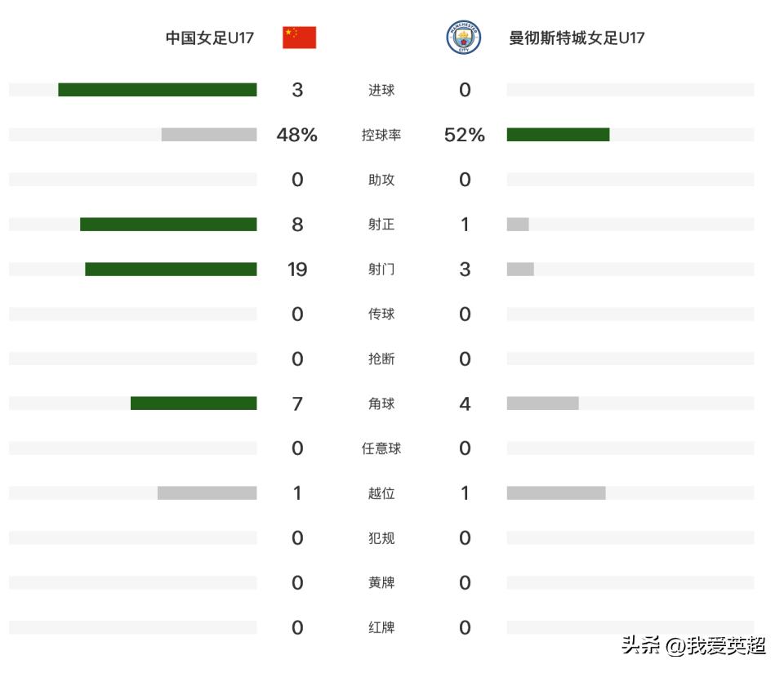Click China's green corner kicks bar
The image size is (784, 673).
pyautogui.click(x=194, y=403)
